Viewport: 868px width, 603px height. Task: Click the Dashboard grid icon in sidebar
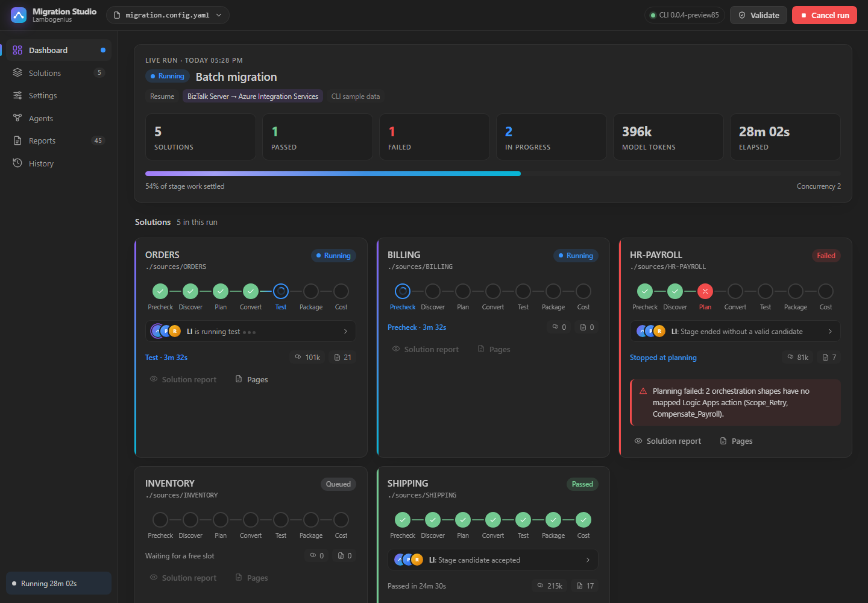click(17, 50)
